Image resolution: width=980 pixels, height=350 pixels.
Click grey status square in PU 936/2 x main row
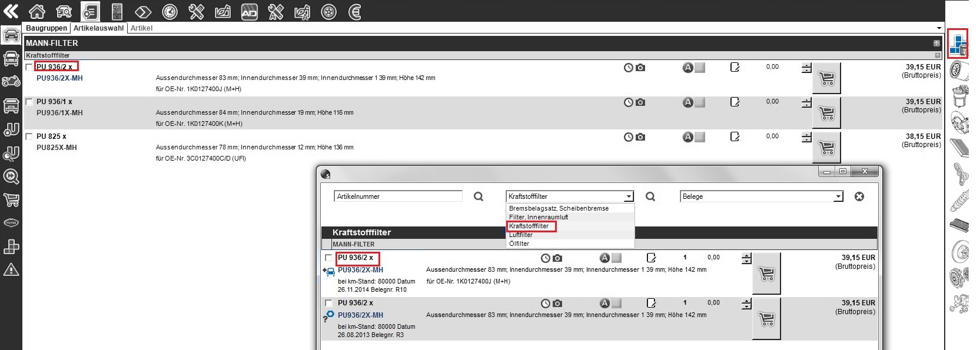coord(700,68)
